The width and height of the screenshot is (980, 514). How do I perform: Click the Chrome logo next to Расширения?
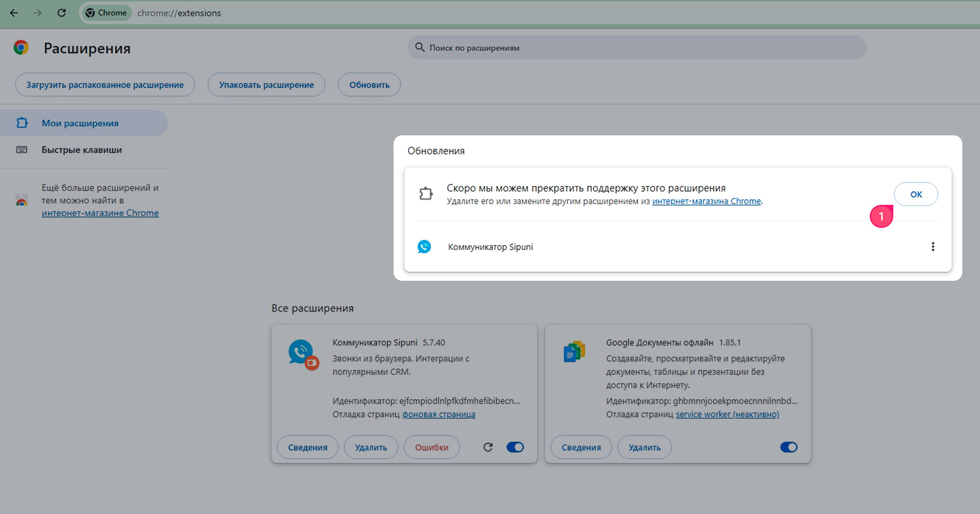21,48
